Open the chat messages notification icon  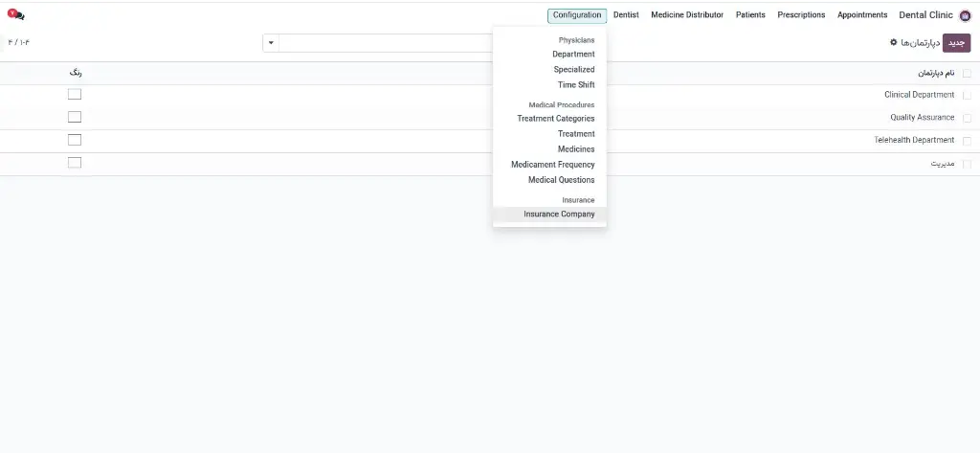pos(16,13)
